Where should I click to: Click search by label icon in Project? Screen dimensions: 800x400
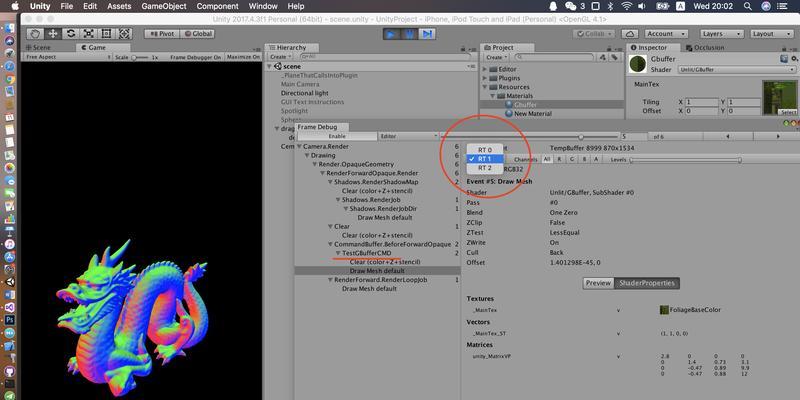point(614,57)
